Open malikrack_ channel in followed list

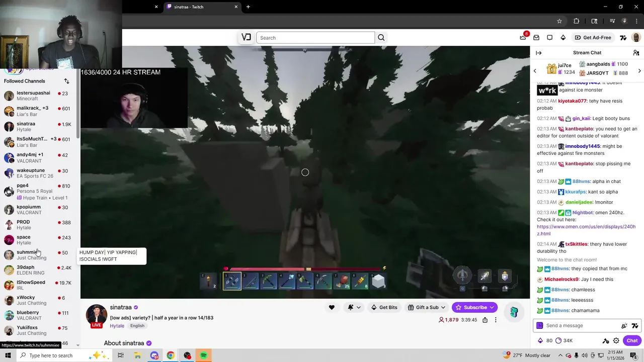[39, 111]
